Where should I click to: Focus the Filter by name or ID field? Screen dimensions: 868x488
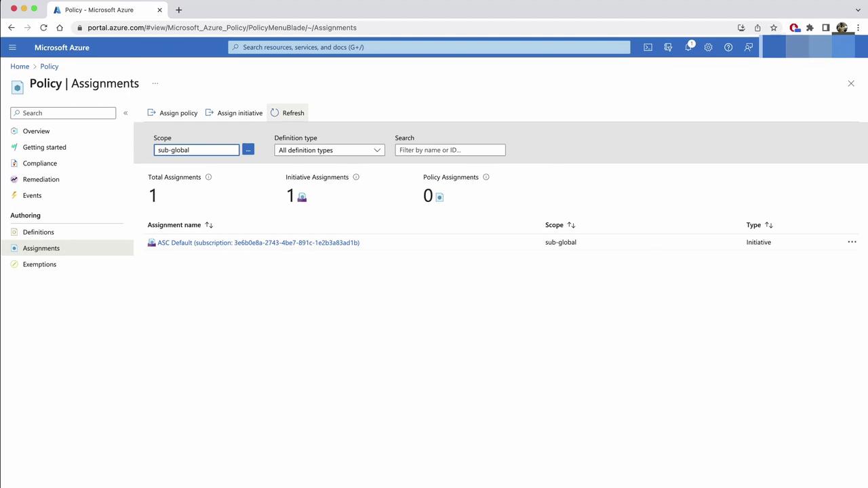pyautogui.click(x=450, y=150)
